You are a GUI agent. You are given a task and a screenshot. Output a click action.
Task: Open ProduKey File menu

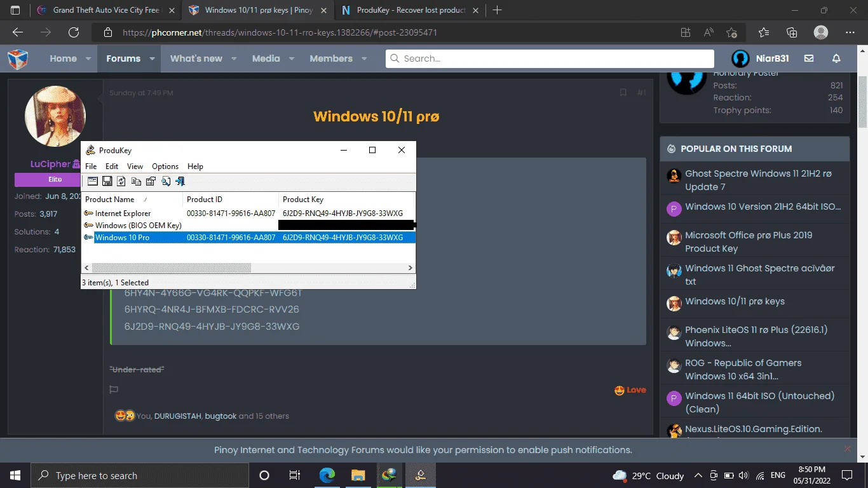[x=91, y=166]
